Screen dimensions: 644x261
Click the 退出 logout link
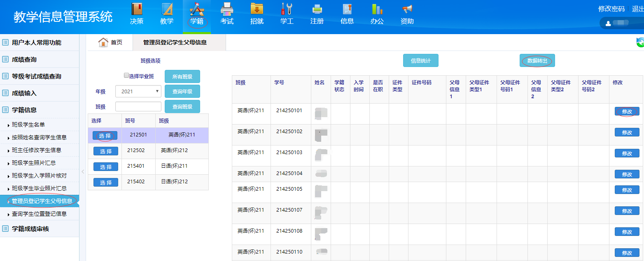pyautogui.click(x=638, y=9)
